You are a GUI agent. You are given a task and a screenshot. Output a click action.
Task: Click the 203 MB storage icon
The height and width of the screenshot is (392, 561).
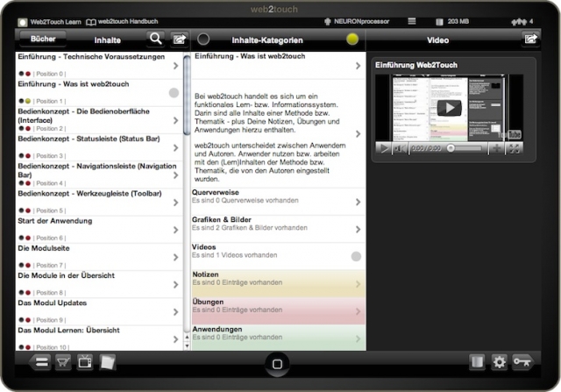coord(439,22)
